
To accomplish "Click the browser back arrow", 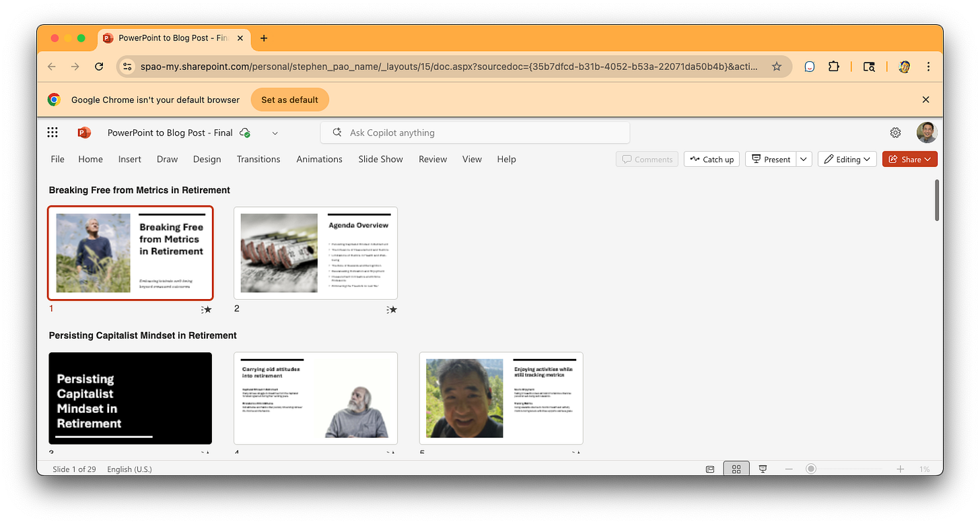I will pos(52,67).
